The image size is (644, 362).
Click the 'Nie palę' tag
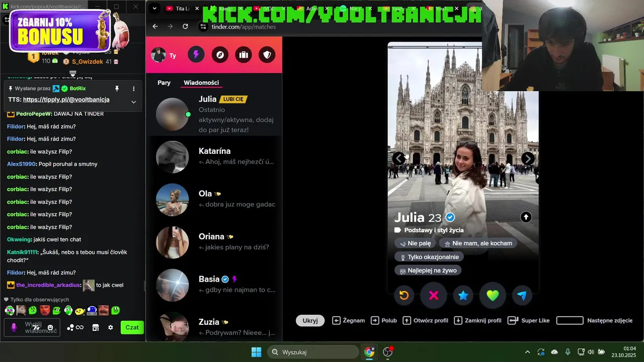coord(415,243)
